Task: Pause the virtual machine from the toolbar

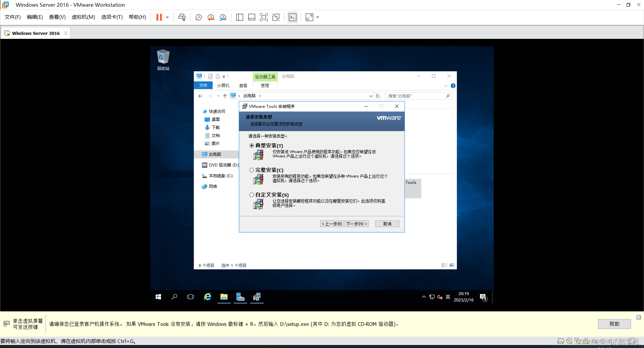Action: (x=159, y=17)
